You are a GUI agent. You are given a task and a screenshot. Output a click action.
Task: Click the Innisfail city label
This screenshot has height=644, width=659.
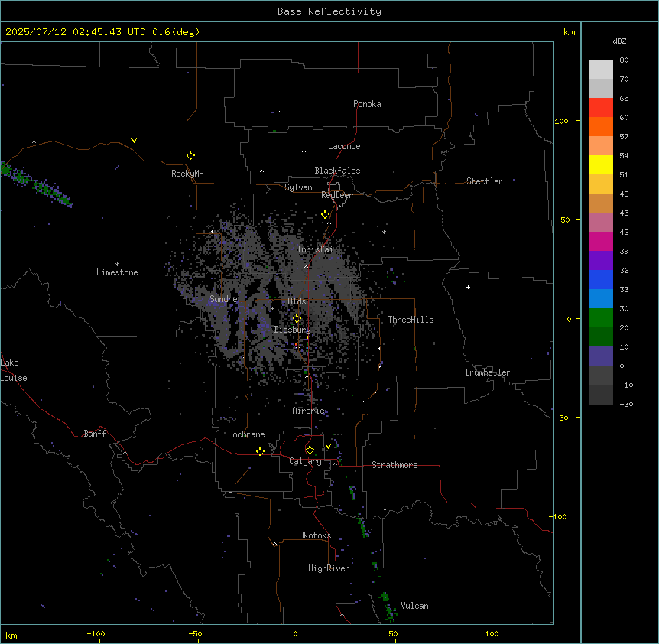coord(317,249)
